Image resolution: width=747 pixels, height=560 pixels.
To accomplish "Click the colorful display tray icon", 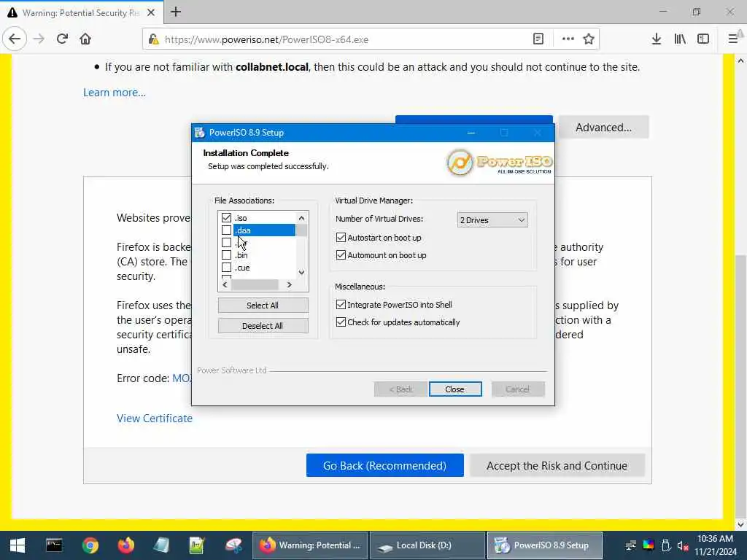I will [649, 545].
